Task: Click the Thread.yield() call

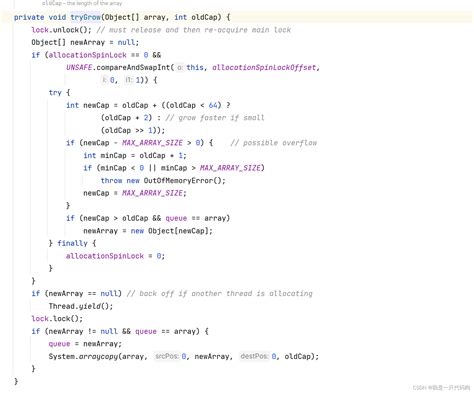Action: click(81, 306)
